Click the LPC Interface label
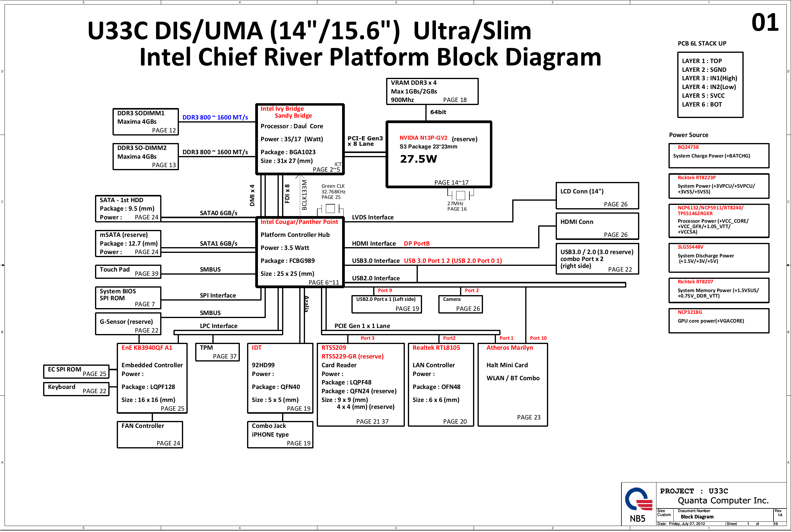The image size is (791, 532). click(218, 326)
